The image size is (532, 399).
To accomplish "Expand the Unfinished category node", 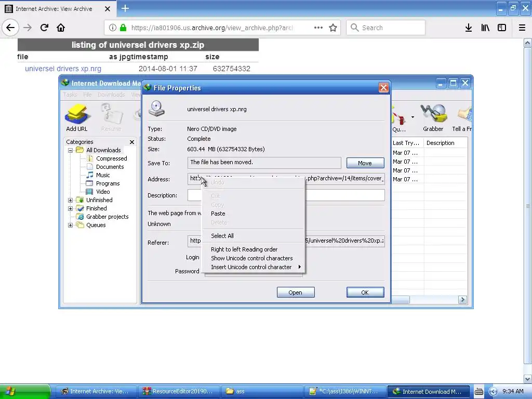I will tap(70, 200).
